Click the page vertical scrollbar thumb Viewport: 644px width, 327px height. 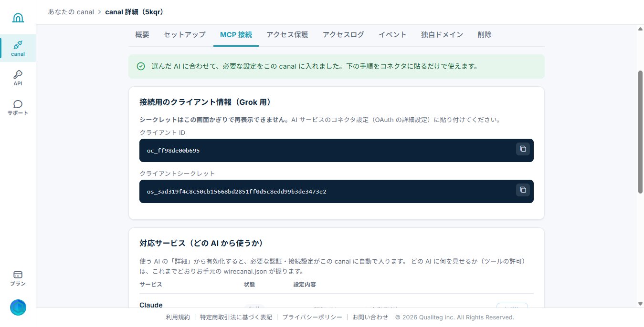[640, 132]
